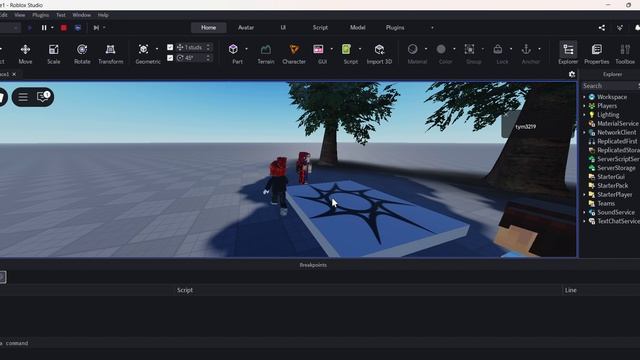Insert a new Part

233,50
